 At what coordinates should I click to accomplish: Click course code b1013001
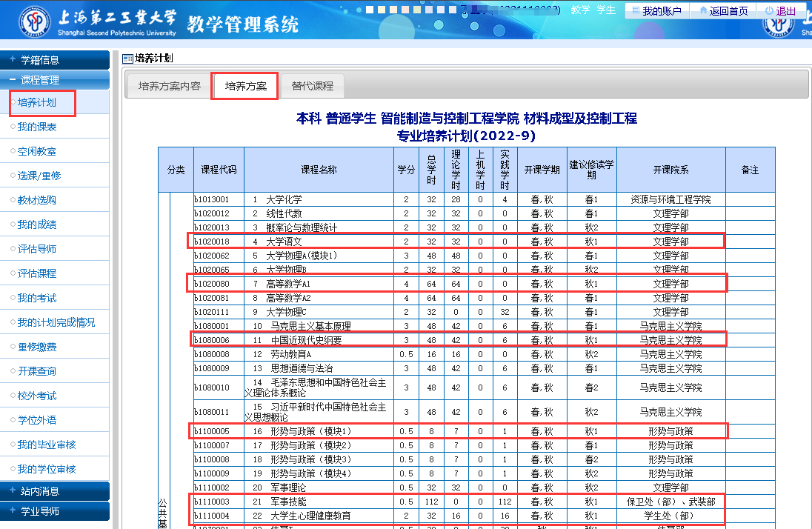(x=211, y=199)
